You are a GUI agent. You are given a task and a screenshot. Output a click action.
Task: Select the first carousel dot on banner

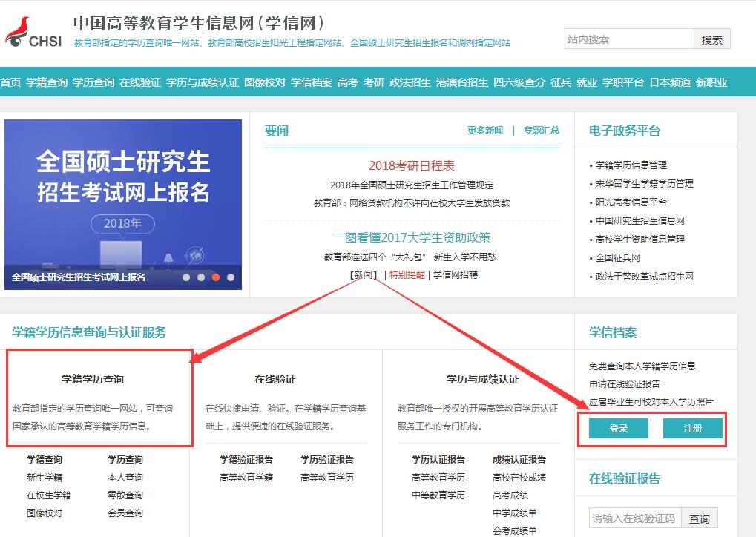(186, 277)
